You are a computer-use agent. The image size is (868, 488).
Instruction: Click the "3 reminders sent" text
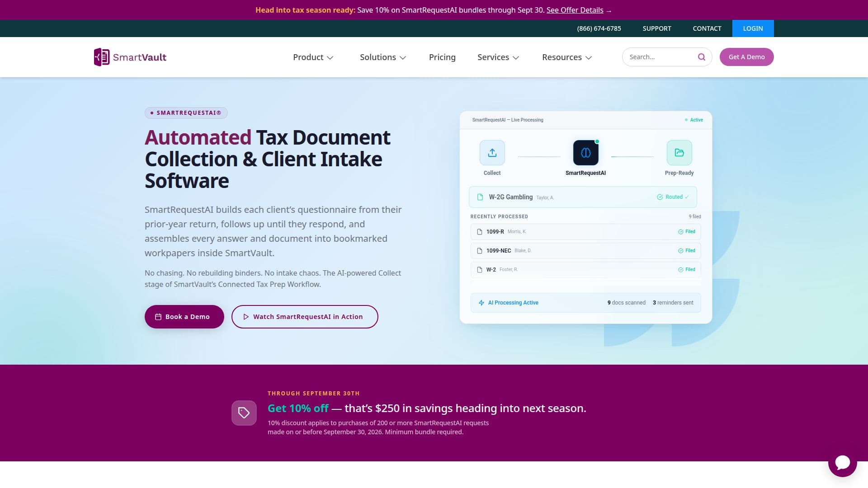pyautogui.click(x=673, y=303)
